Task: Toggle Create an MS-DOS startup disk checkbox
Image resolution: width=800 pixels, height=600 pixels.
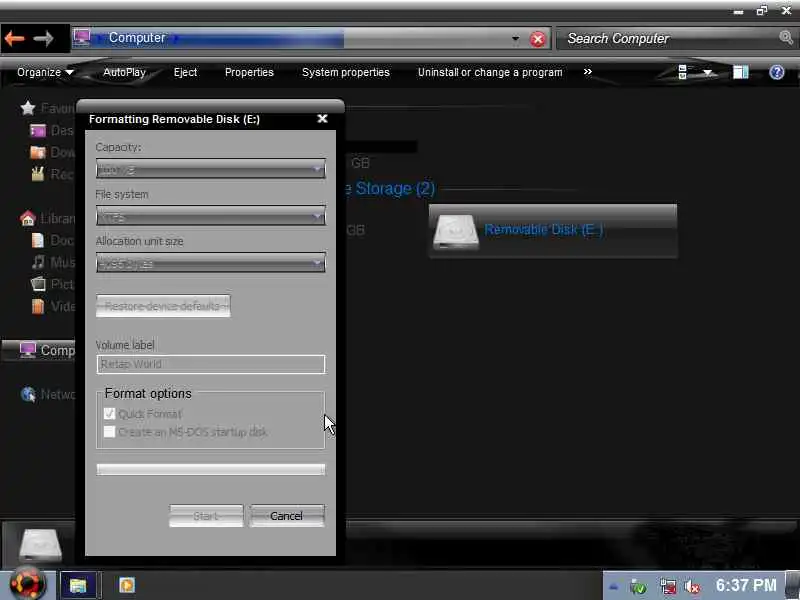Action: (x=109, y=432)
